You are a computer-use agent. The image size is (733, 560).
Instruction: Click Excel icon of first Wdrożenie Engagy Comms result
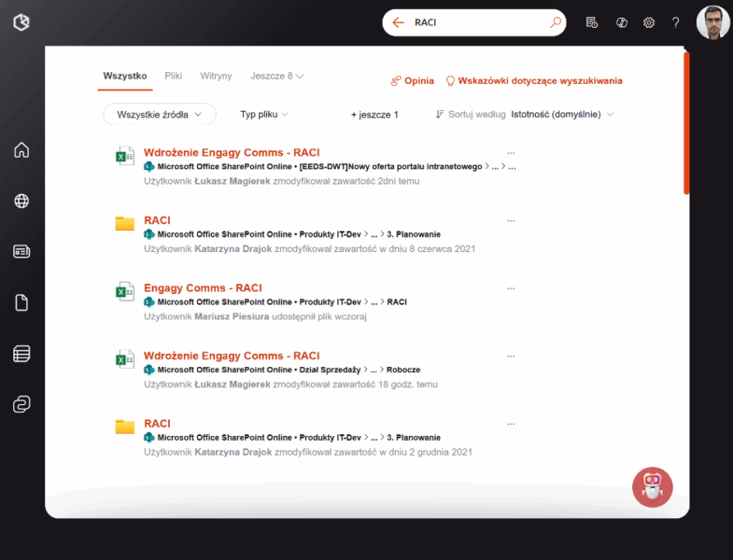point(125,156)
